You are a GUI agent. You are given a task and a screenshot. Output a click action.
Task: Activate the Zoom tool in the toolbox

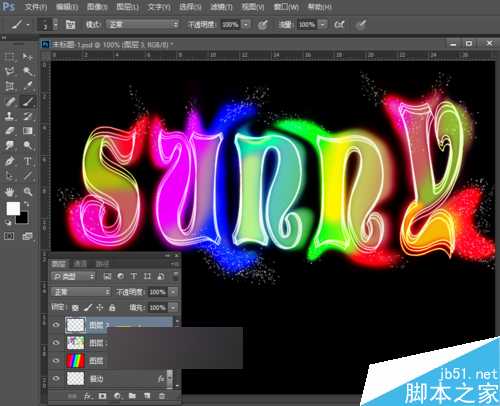tap(28, 192)
